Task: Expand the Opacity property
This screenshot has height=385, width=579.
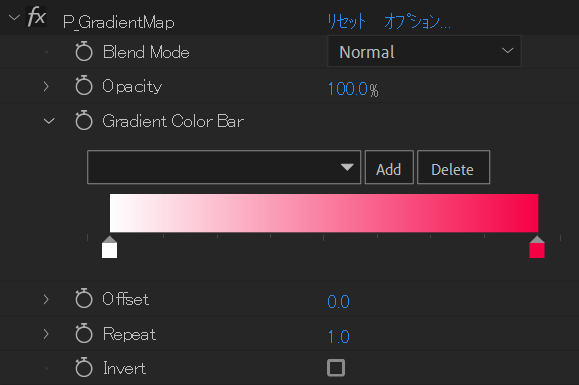Action: click(46, 86)
